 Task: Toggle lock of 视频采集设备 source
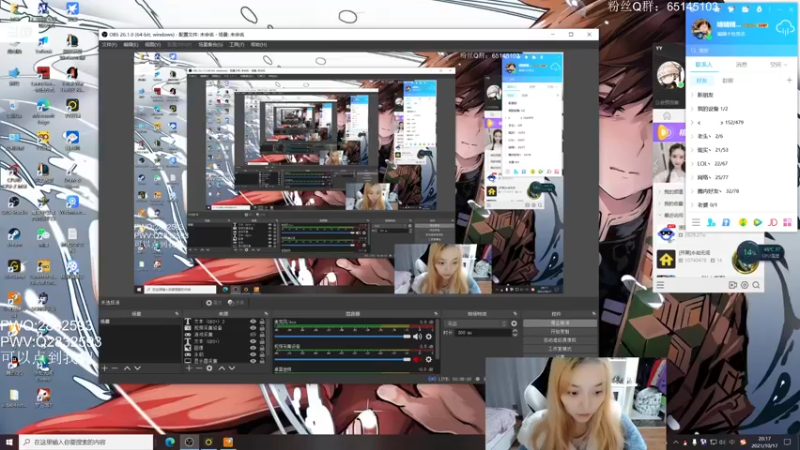click(x=262, y=328)
